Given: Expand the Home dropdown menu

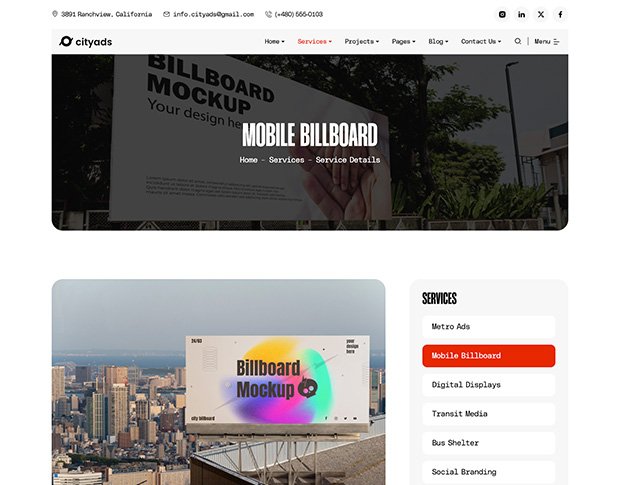Looking at the screenshot, I should tap(274, 42).
